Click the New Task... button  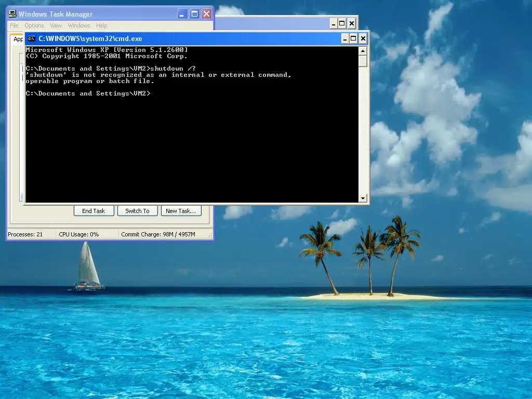click(x=181, y=211)
